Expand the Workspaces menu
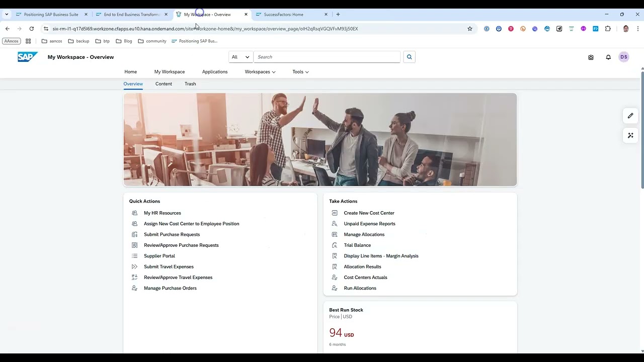The height and width of the screenshot is (362, 644). pyautogui.click(x=260, y=72)
